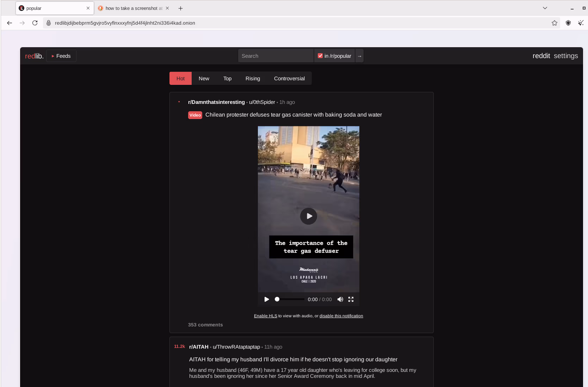The width and height of the screenshot is (588, 387).
Task: Open the shield security level icon
Action: click(x=568, y=23)
